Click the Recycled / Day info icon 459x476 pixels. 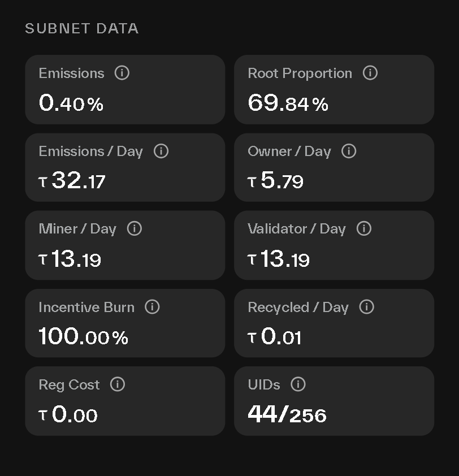(x=367, y=307)
